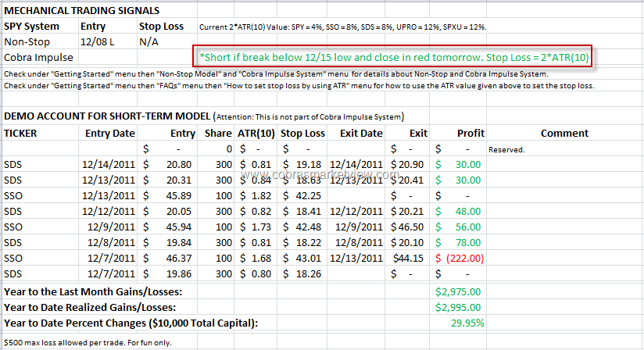Select the 0.84 ATR cell
The image size is (644, 350).
[256, 180]
